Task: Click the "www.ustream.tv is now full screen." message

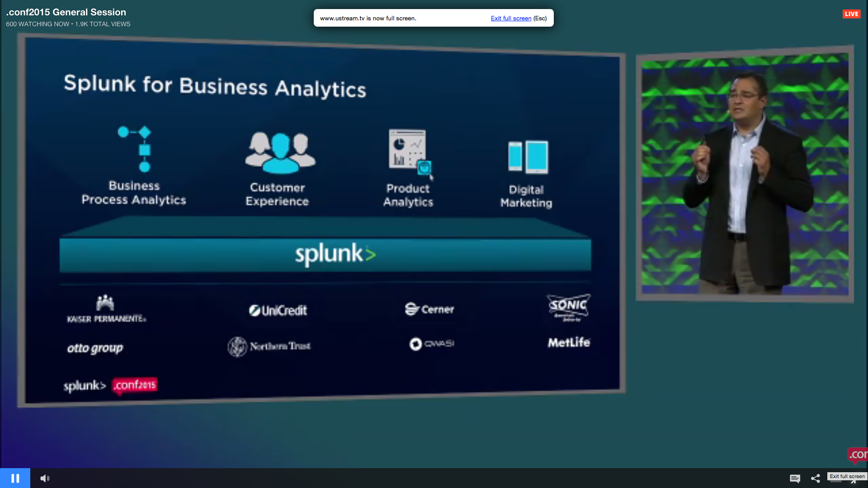Action: 368,19
